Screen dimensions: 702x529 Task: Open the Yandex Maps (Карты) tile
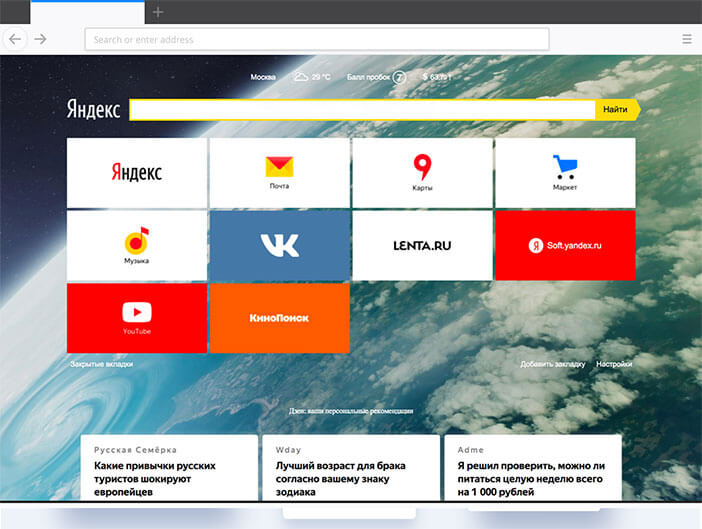click(422, 172)
